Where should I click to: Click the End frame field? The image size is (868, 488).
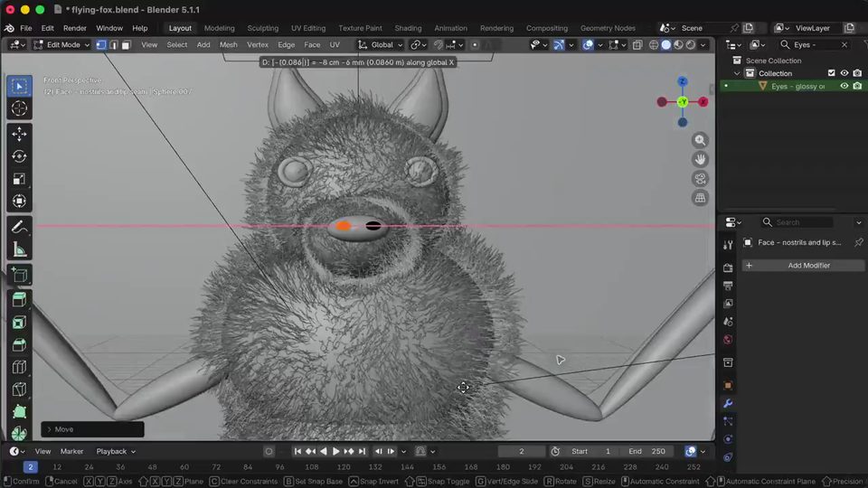pos(646,452)
